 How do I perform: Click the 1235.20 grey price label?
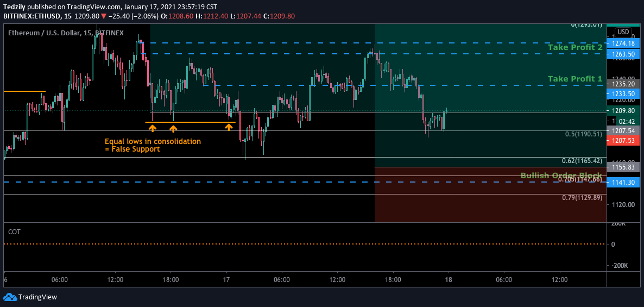pos(623,84)
